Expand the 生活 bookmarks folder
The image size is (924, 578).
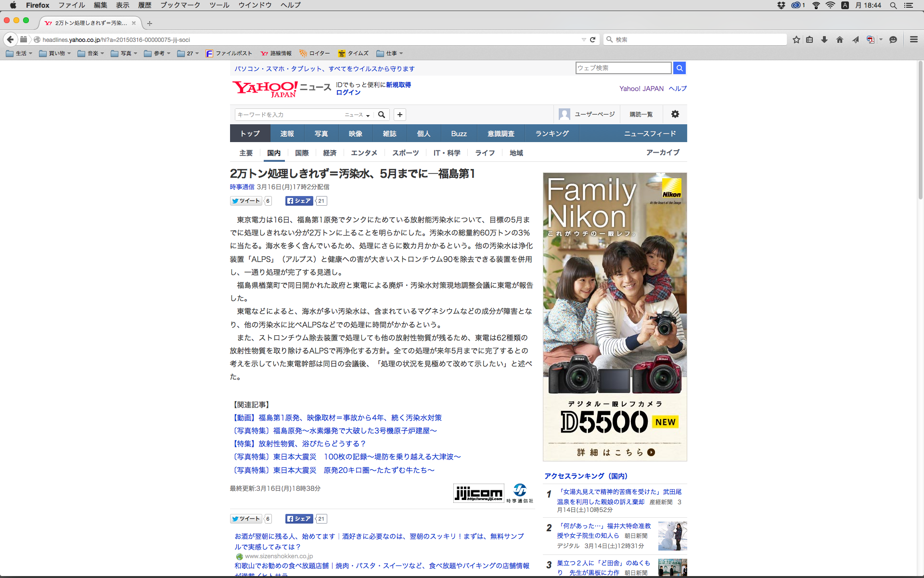click(x=19, y=53)
